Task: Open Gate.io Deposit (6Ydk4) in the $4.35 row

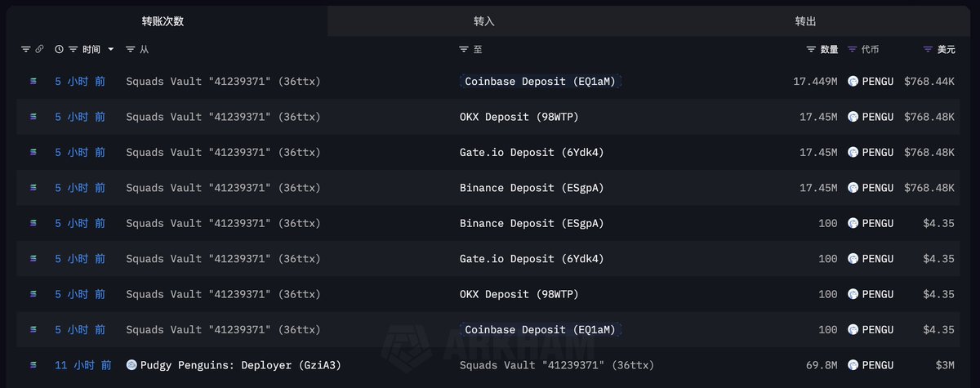Action: click(x=532, y=259)
